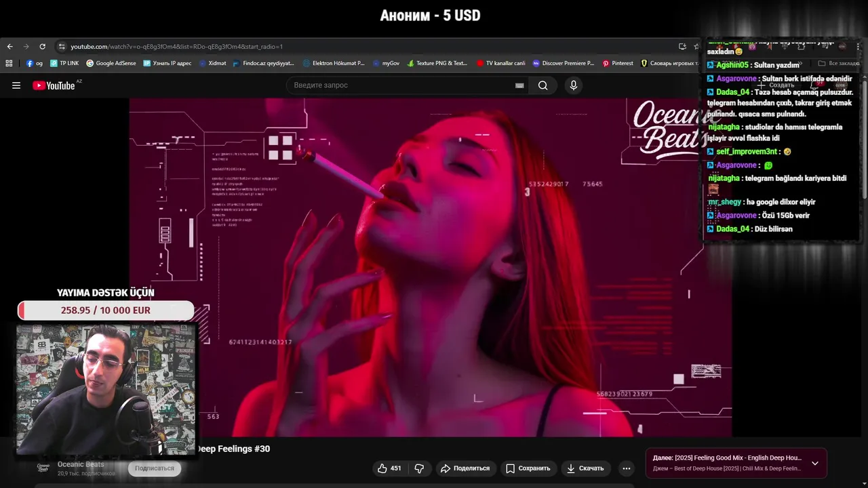Open the Texture PNG & Text bookmark
Screen dimensions: 868x488
click(x=437, y=63)
